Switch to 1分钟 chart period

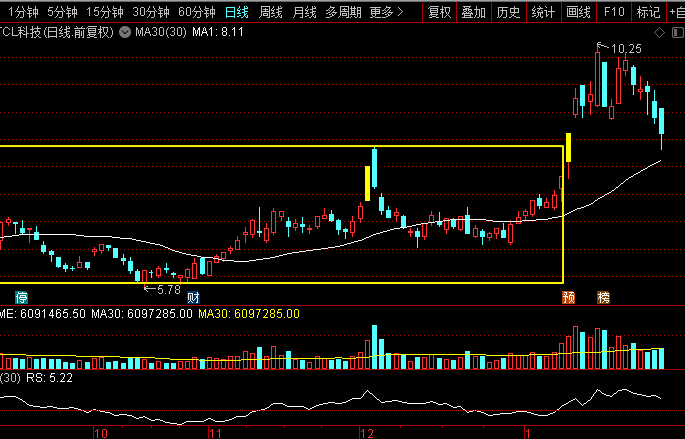[x=24, y=12]
